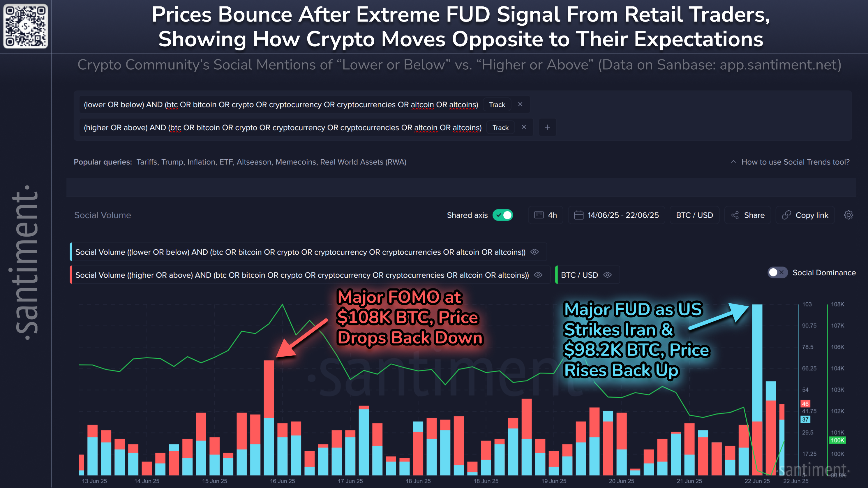868x488 pixels.
Task: Open the 14/06/25 - 22/06/25 date picker
Action: [616, 215]
